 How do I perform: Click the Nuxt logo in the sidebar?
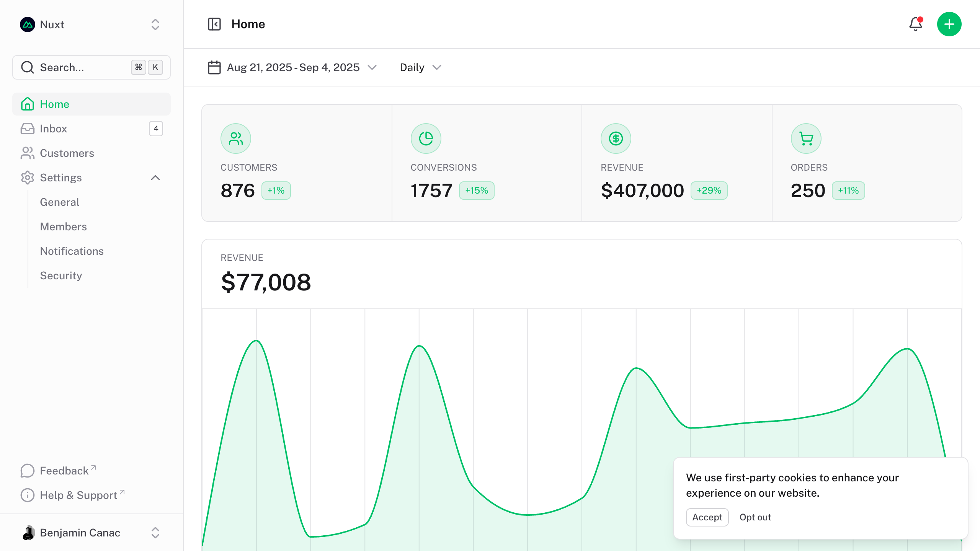(27, 24)
